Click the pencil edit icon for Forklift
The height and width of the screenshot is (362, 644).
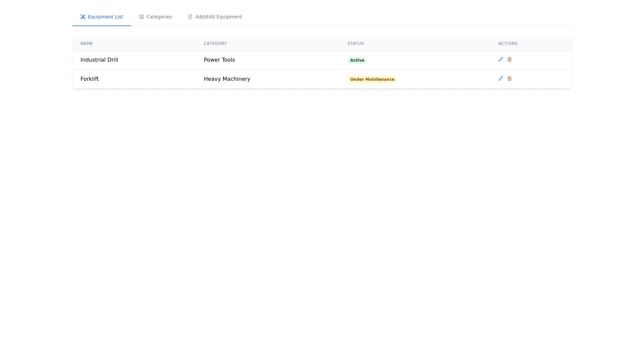(x=500, y=78)
